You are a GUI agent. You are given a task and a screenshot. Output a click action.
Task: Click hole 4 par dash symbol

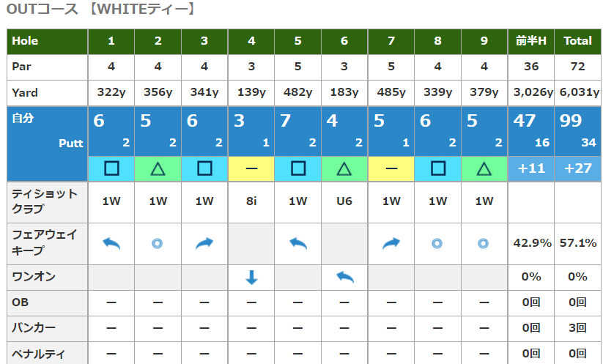(x=251, y=168)
